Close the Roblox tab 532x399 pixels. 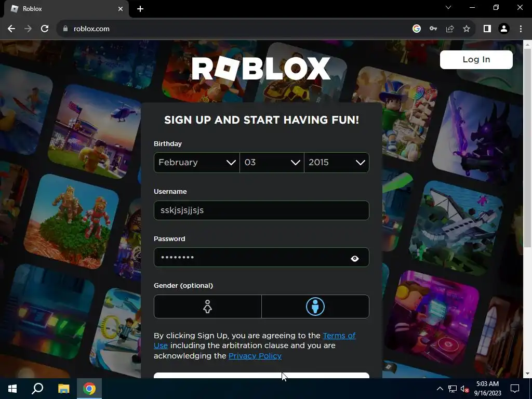(121, 9)
